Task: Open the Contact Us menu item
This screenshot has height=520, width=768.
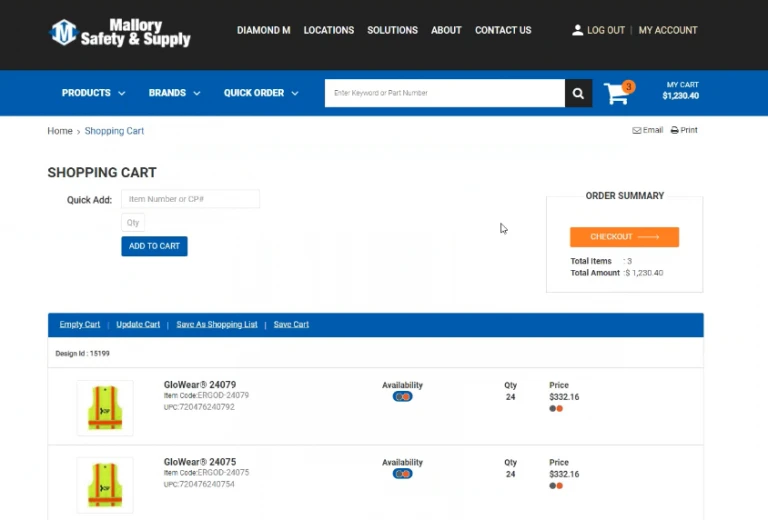Action: [x=503, y=30]
